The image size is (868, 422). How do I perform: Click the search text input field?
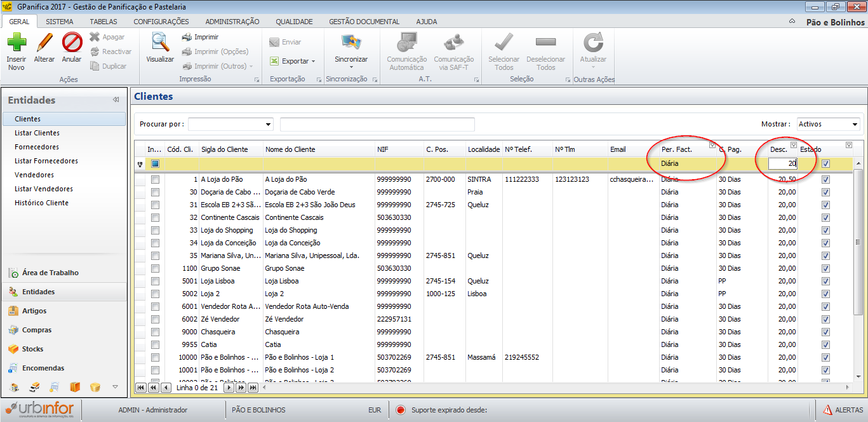(377, 125)
